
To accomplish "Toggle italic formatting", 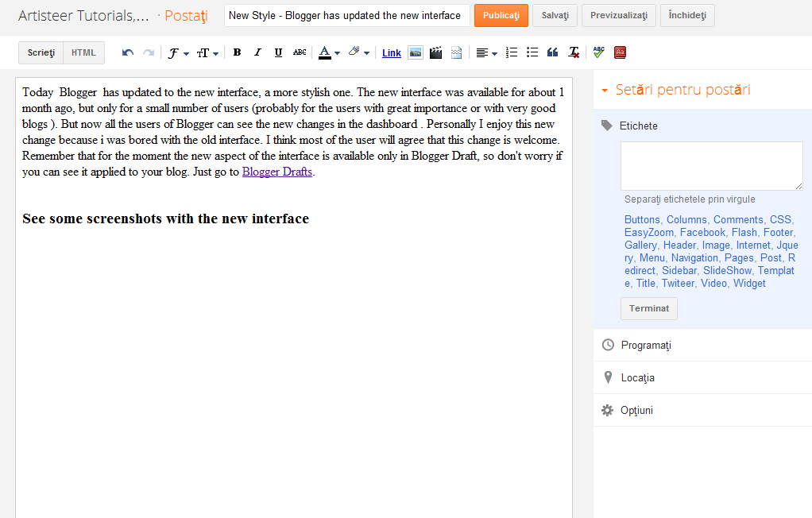I will click(x=257, y=52).
